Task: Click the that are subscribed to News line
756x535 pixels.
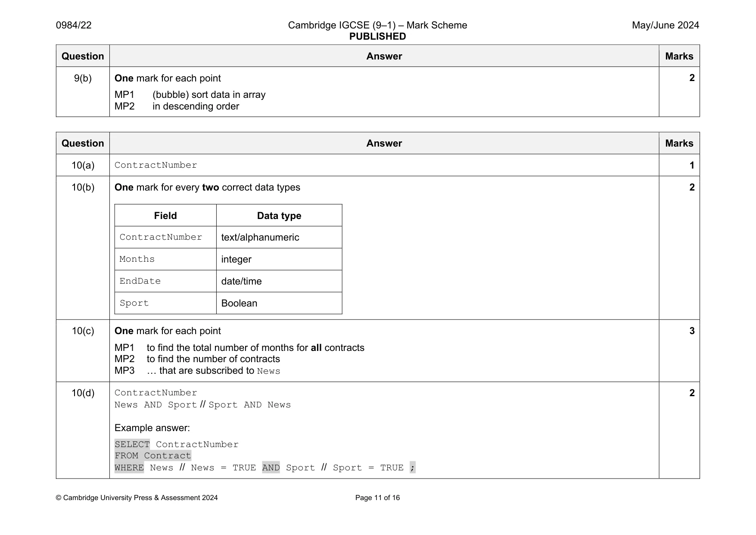Action: 197,371
